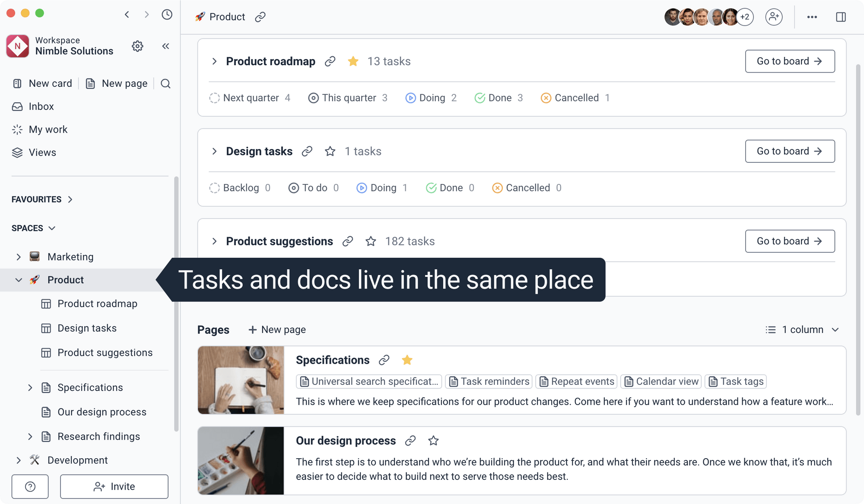Viewport: 864px width, 504px height.
Task: Expand the Marketing space
Action: pos(19,257)
